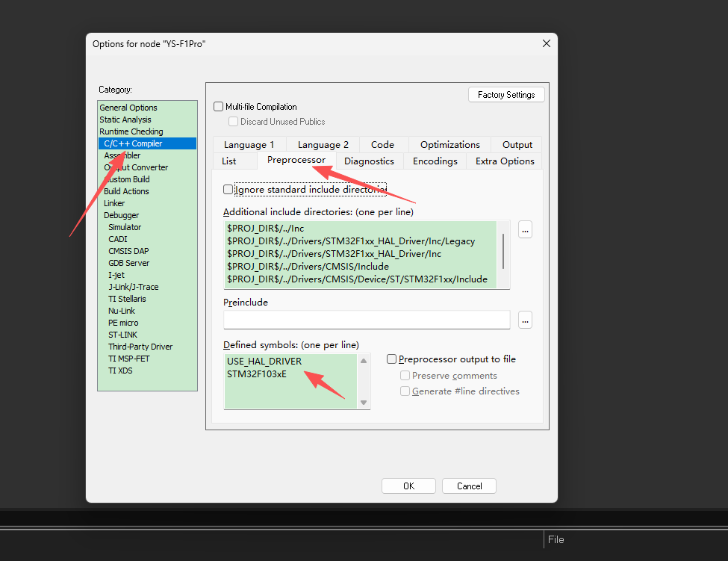Select Linker category

(147, 203)
